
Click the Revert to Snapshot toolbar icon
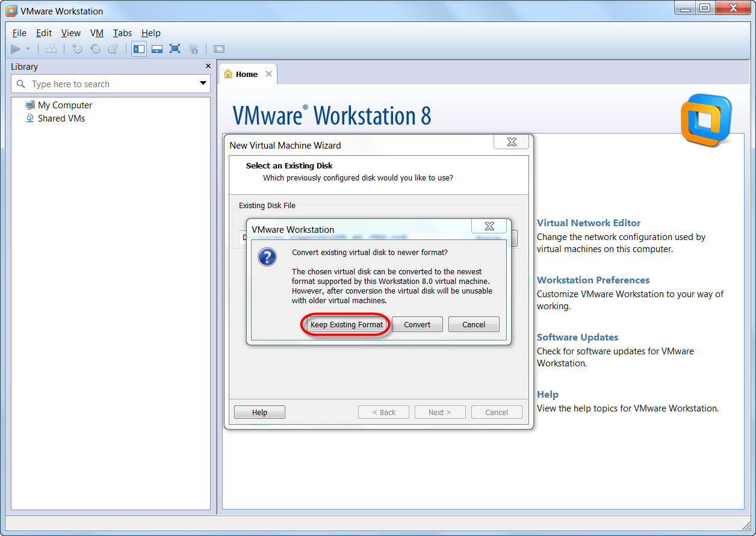pos(95,49)
